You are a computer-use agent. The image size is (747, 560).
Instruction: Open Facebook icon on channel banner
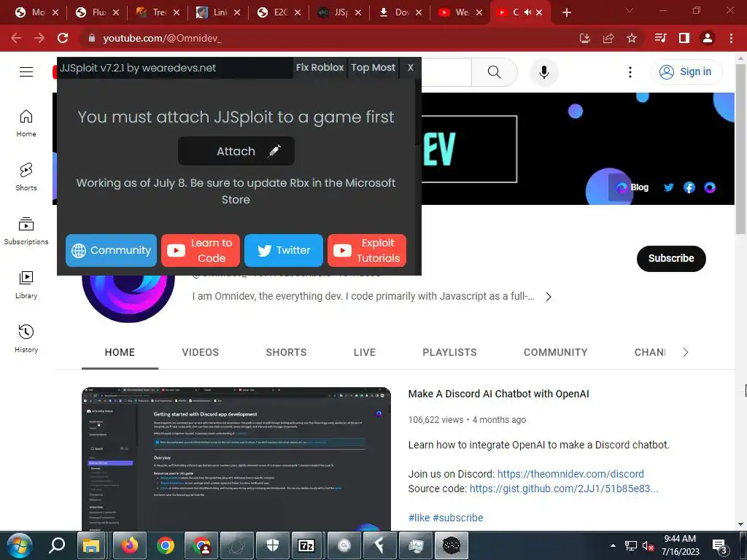(689, 187)
